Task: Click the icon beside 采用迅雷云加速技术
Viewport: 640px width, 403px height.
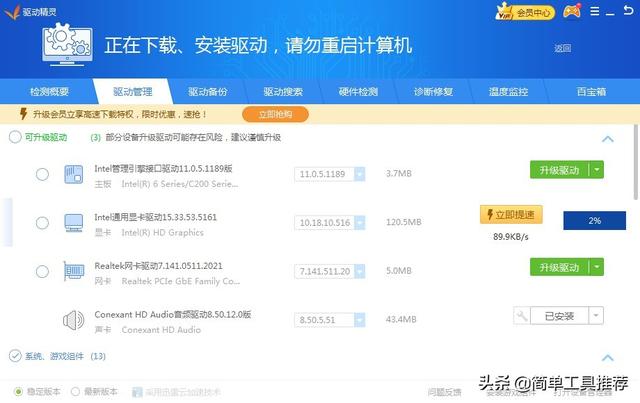Action: (x=137, y=392)
